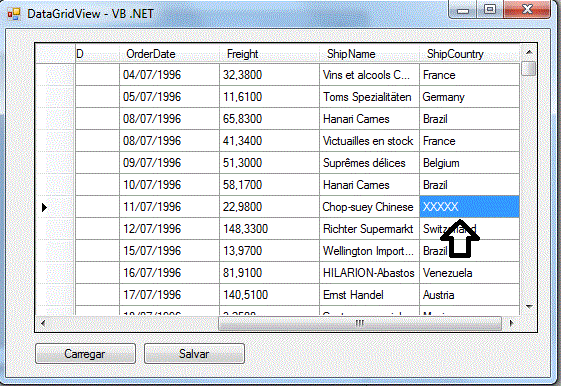Select the Freight cell 51,3000
The image size is (561, 386).
coord(269,163)
